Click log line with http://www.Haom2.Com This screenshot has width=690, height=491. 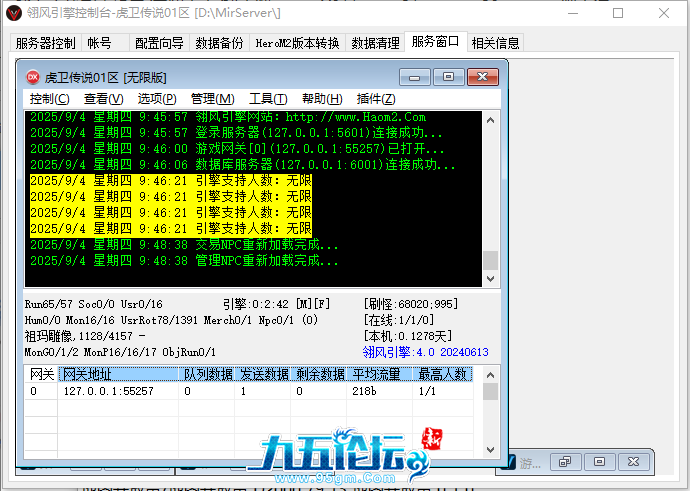pos(228,117)
